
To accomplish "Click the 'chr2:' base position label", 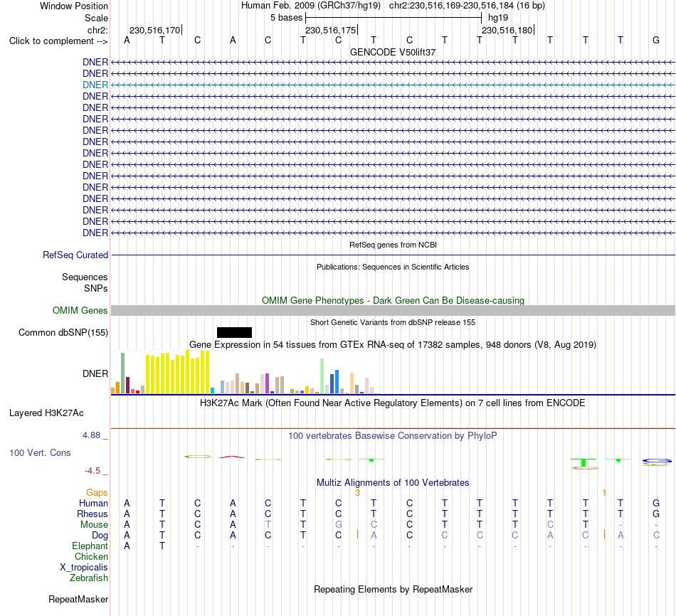I will click(97, 30).
